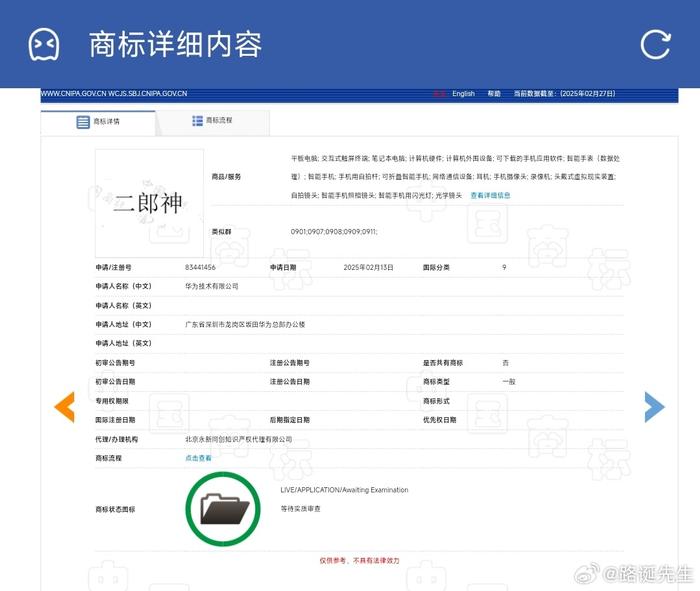Go to previous trademark with orange arrow
700x591 pixels.
[64, 407]
